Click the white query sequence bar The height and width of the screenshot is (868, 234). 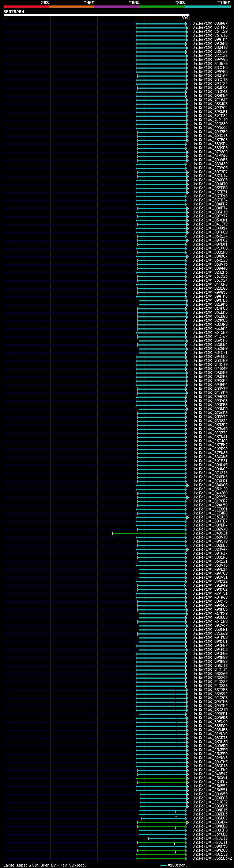96,15
